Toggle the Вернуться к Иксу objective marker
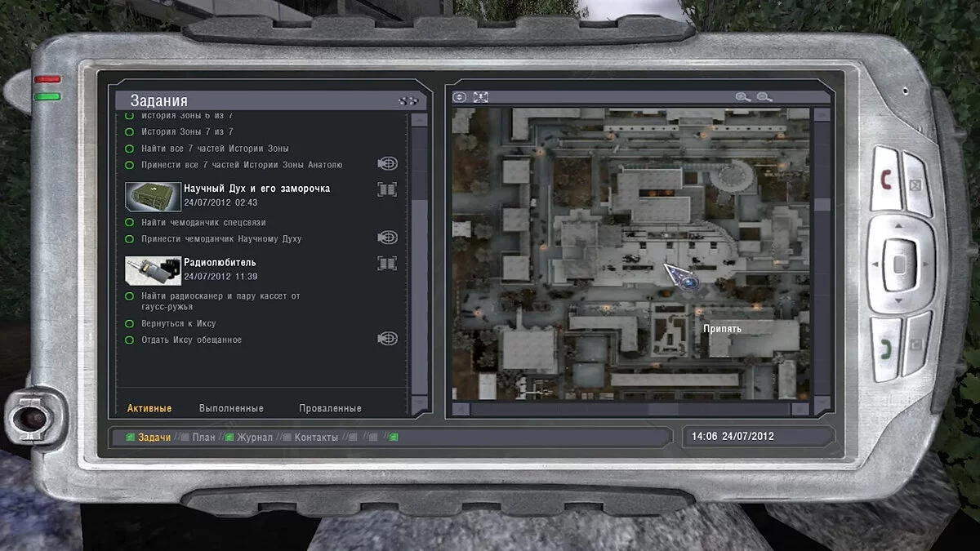Image resolution: width=980 pixels, height=551 pixels. pyautogui.click(x=129, y=323)
